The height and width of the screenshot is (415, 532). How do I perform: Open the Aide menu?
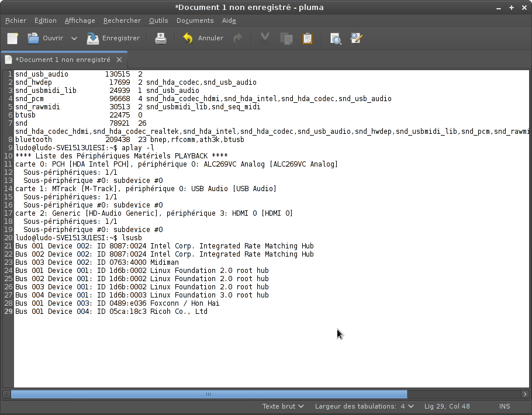(229, 20)
